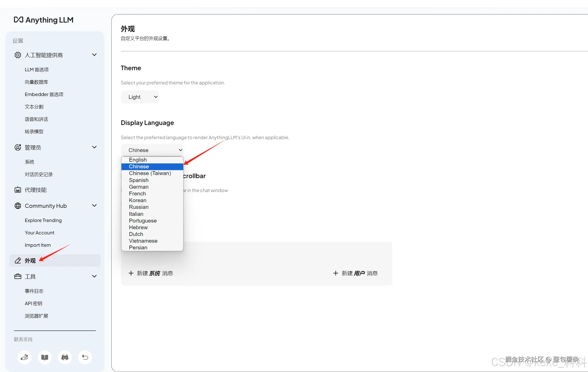Click the Tools briefcase icon

click(18, 276)
